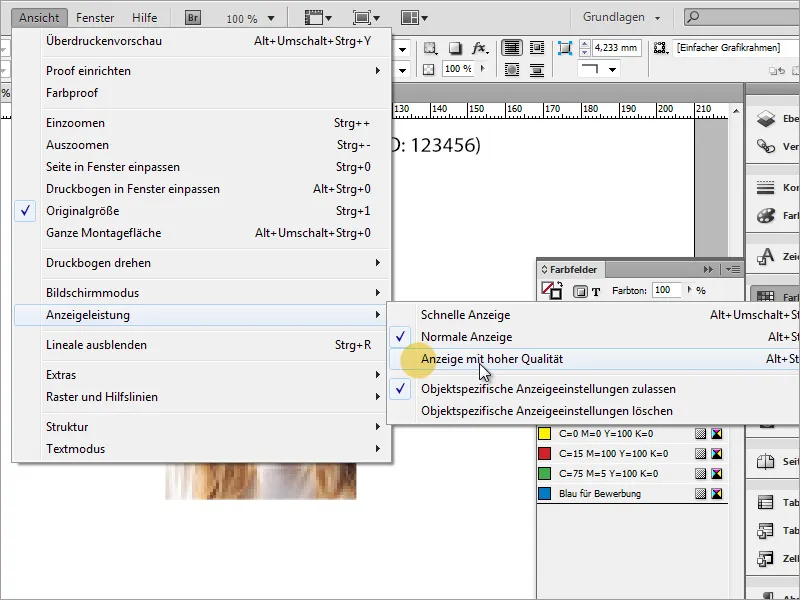This screenshot has width=800, height=600.
Task: Open the Seiten pages panel icon
Action: tap(765, 462)
